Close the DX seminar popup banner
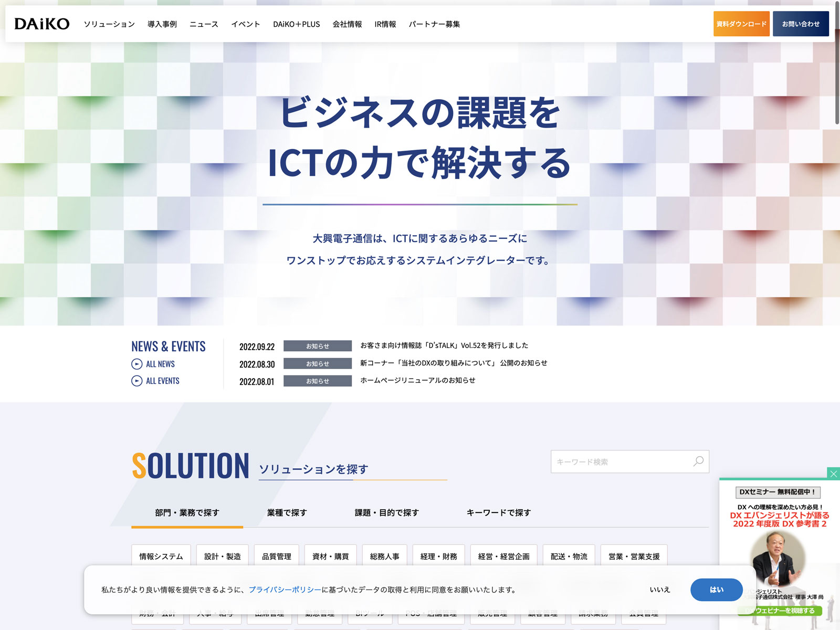Viewport: 840px width, 630px height. (833, 474)
